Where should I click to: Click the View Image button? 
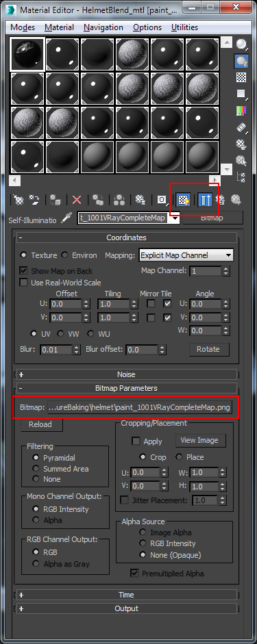coord(201,440)
